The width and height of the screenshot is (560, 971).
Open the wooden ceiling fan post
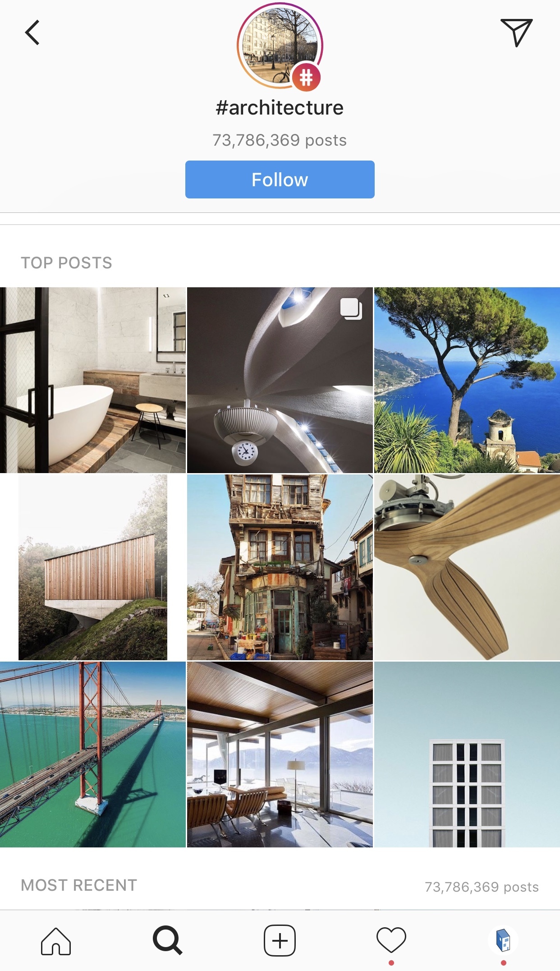click(467, 567)
